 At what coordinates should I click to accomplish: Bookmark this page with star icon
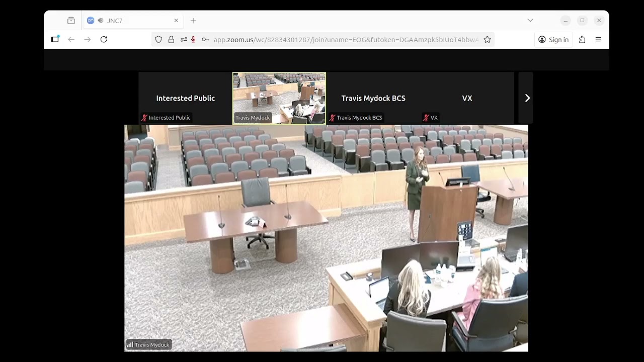487,40
